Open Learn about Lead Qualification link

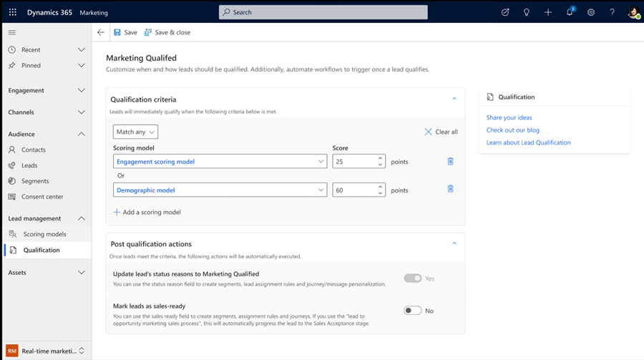tap(529, 142)
